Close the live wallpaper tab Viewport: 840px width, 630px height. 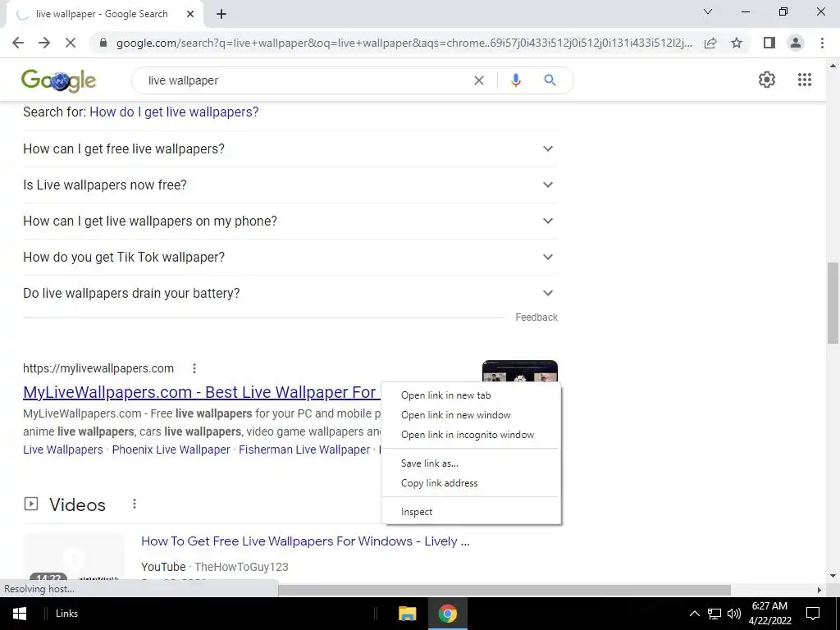[x=190, y=14]
